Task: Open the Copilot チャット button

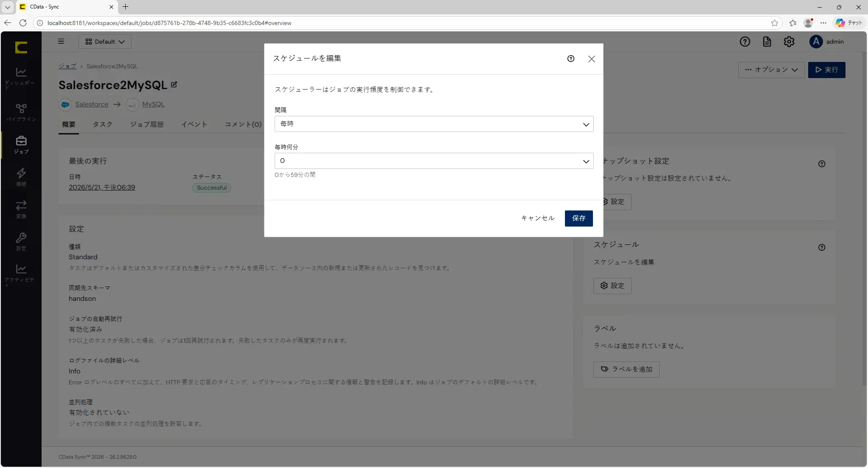Action: point(849,23)
